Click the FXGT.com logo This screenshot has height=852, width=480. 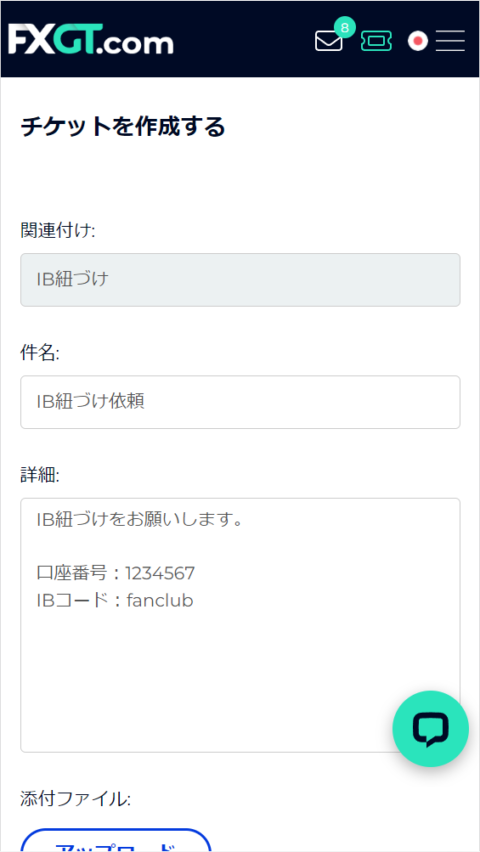[91, 40]
